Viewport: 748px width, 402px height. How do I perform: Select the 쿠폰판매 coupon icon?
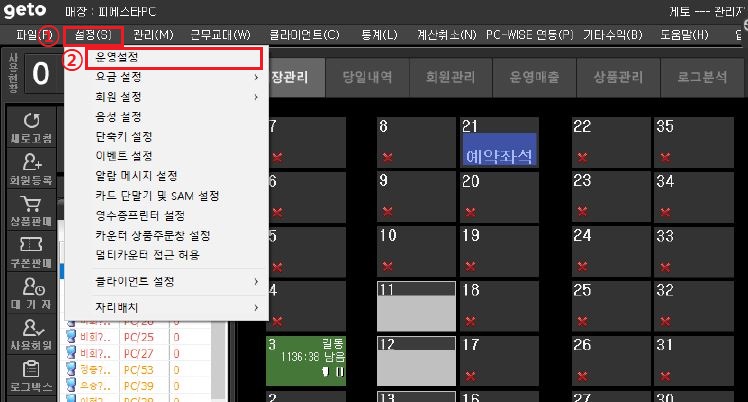point(30,248)
